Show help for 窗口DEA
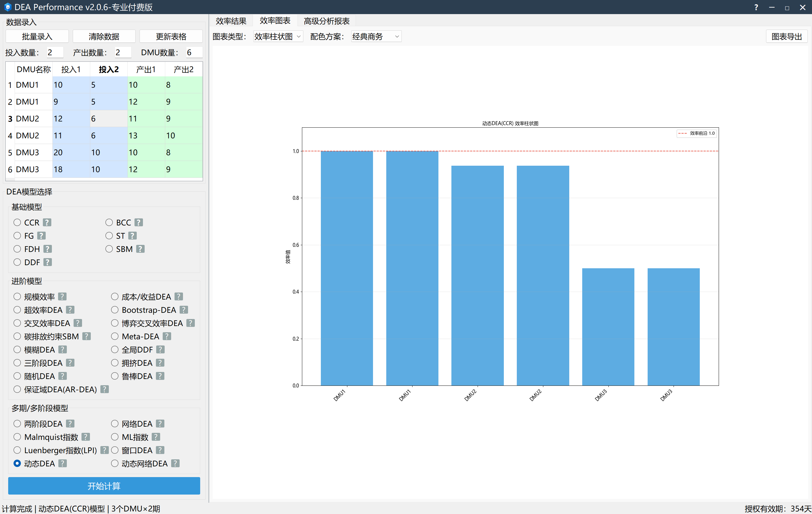Viewport: 812px width, 514px height. point(160,450)
